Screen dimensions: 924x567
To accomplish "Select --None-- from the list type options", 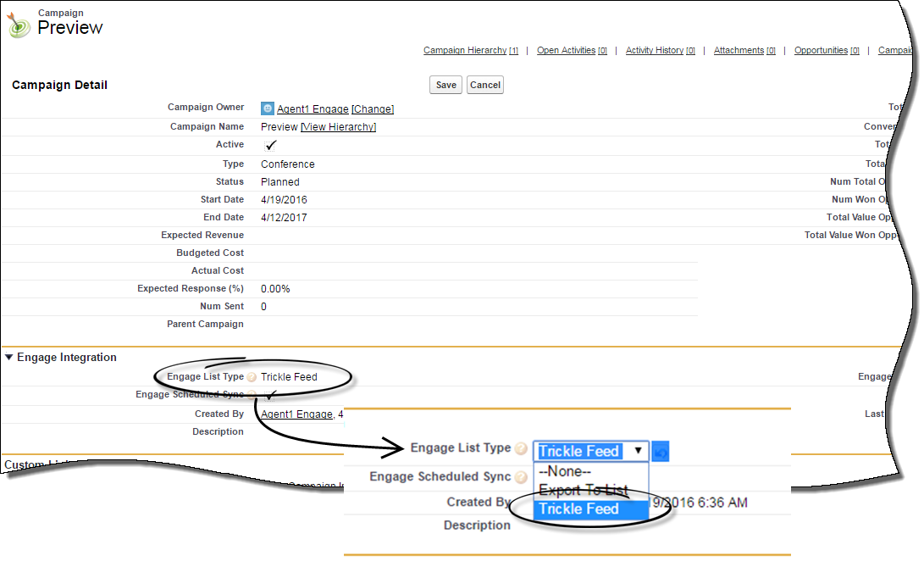I will point(565,471).
